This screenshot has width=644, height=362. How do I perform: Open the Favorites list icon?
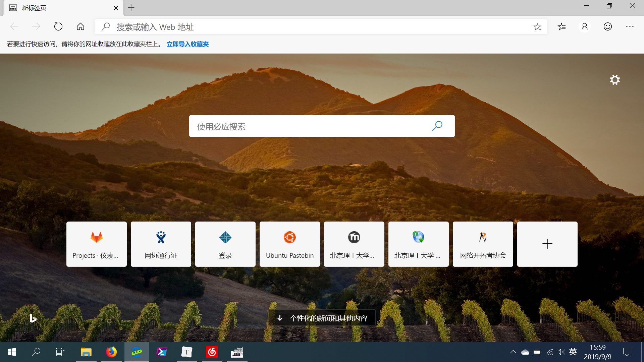click(x=562, y=26)
